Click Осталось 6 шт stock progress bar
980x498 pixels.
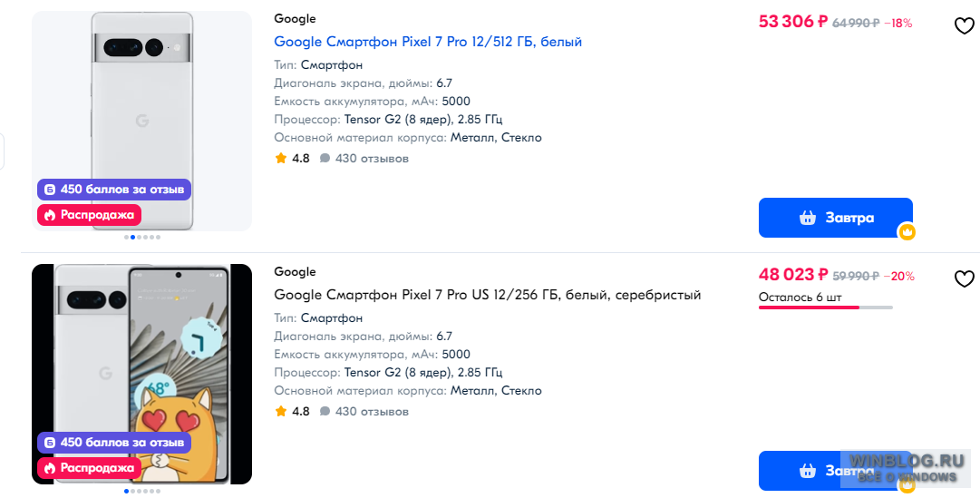coord(826,308)
